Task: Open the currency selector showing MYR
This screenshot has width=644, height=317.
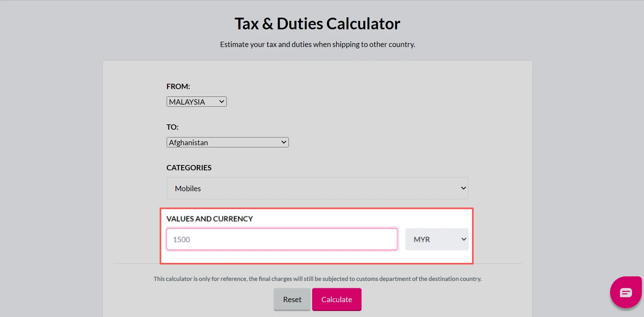Action: click(437, 239)
